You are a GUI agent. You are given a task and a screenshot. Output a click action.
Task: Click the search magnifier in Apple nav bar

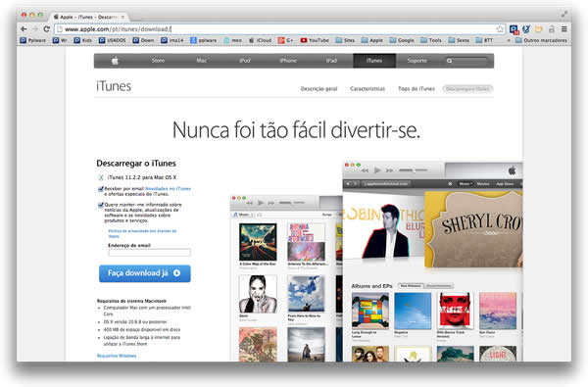click(449, 61)
